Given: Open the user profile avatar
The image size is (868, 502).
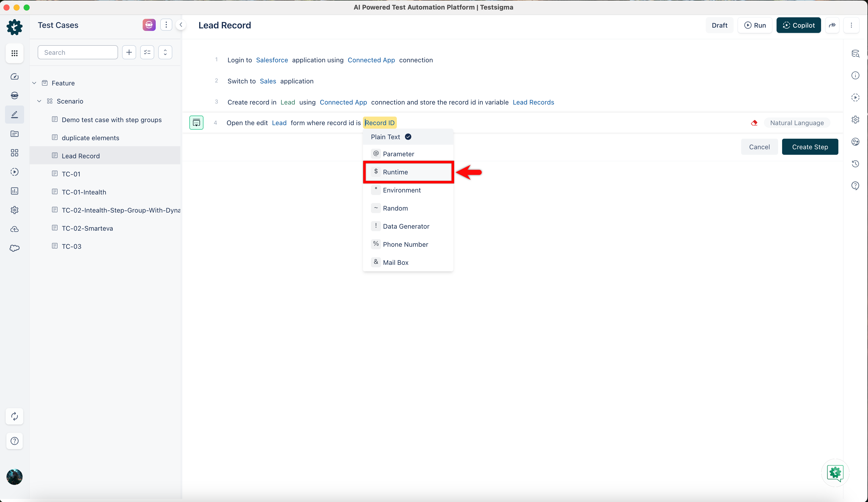Looking at the screenshot, I should (15, 477).
